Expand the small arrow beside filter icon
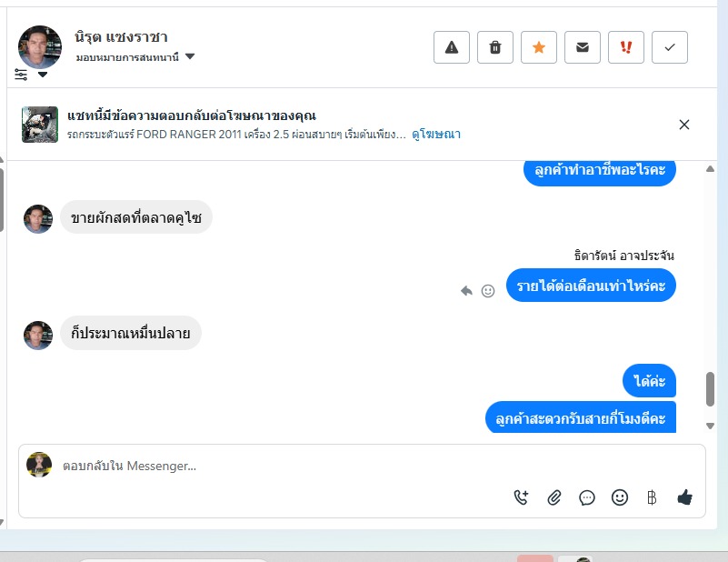728x562 pixels. click(42, 75)
